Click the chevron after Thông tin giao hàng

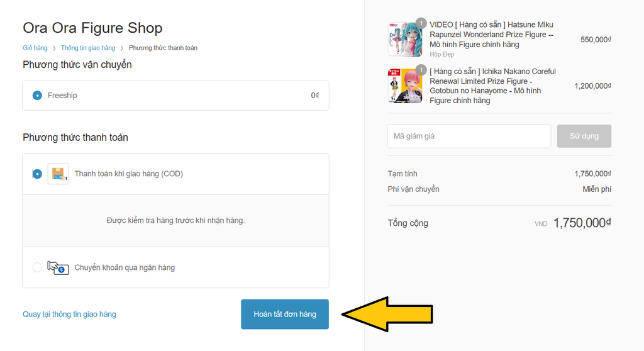[122, 48]
